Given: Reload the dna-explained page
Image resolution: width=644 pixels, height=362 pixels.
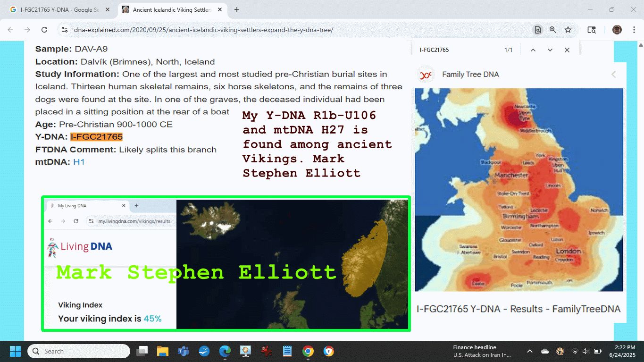Looking at the screenshot, I should 44,30.
